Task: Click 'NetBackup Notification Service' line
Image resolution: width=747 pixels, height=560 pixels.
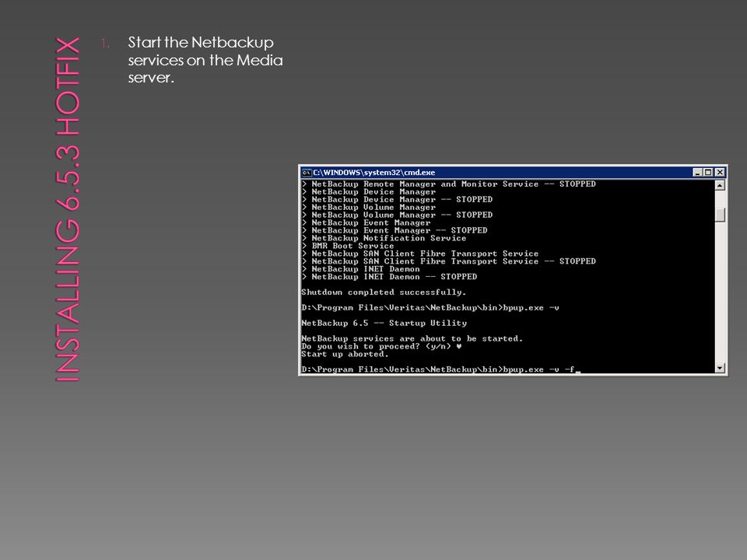Action: pos(384,238)
